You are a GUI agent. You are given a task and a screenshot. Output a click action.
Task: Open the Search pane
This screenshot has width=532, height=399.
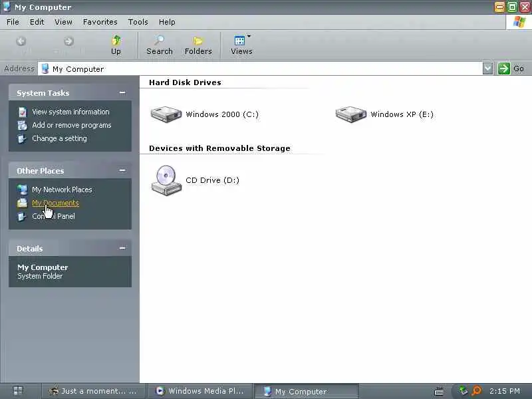[x=160, y=45]
